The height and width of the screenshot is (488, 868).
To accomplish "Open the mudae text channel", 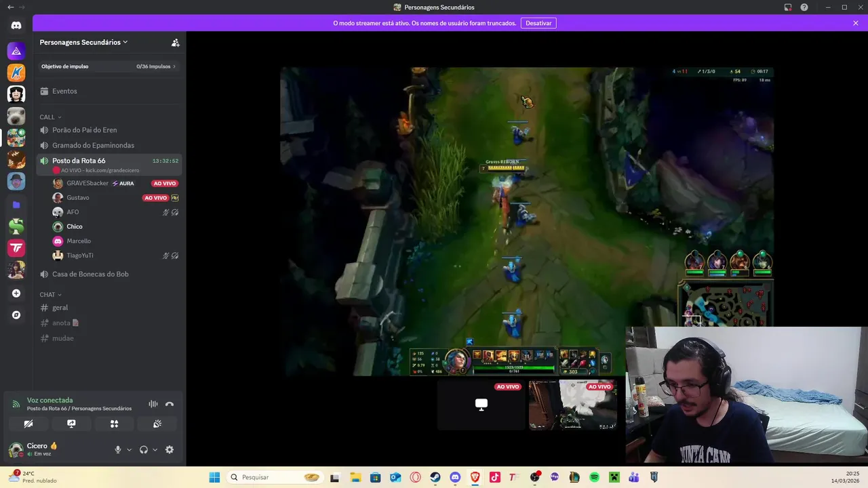I will [108, 338].
